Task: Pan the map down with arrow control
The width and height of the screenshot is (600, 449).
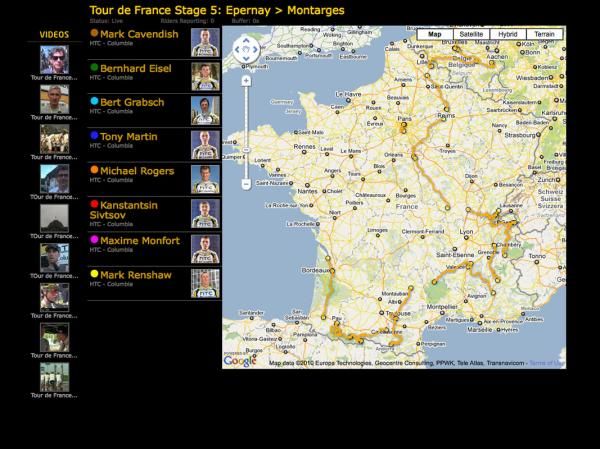Action: point(246,59)
